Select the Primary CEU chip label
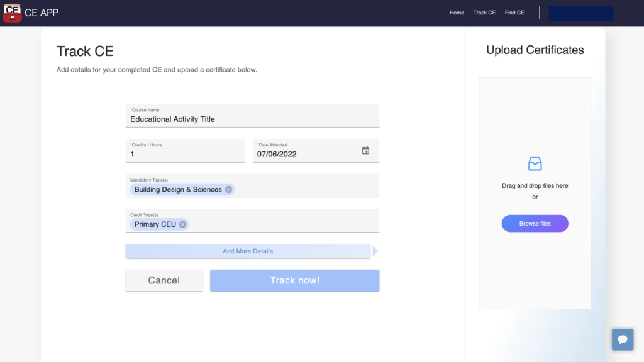The width and height of the screenshot is (644, 362). point(155,224)
